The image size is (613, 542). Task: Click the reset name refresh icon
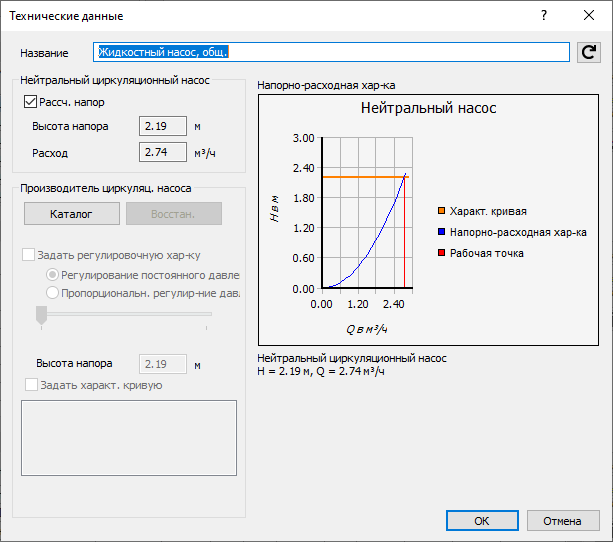(589, 52)
